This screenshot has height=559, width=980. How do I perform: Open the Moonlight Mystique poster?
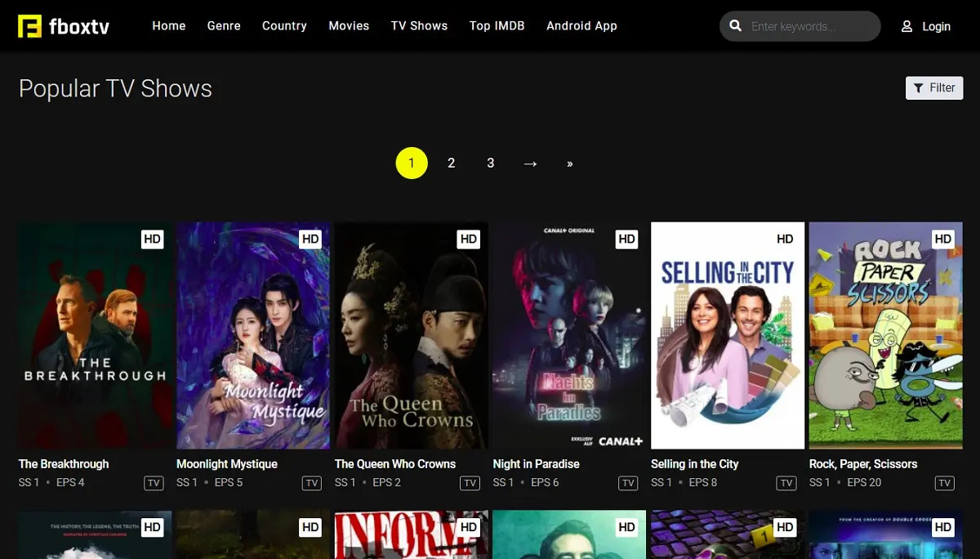click(253, 335)
